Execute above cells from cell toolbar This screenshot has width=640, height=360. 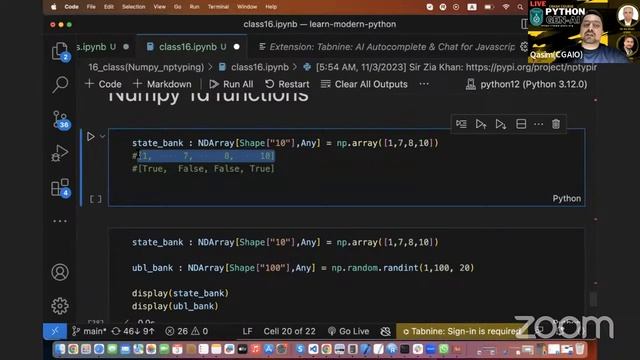[x=481, y=124]
